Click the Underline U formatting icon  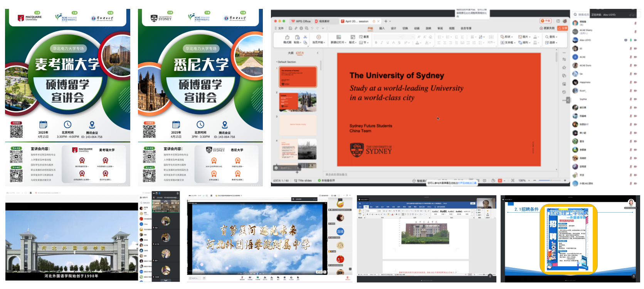(388, 42)
